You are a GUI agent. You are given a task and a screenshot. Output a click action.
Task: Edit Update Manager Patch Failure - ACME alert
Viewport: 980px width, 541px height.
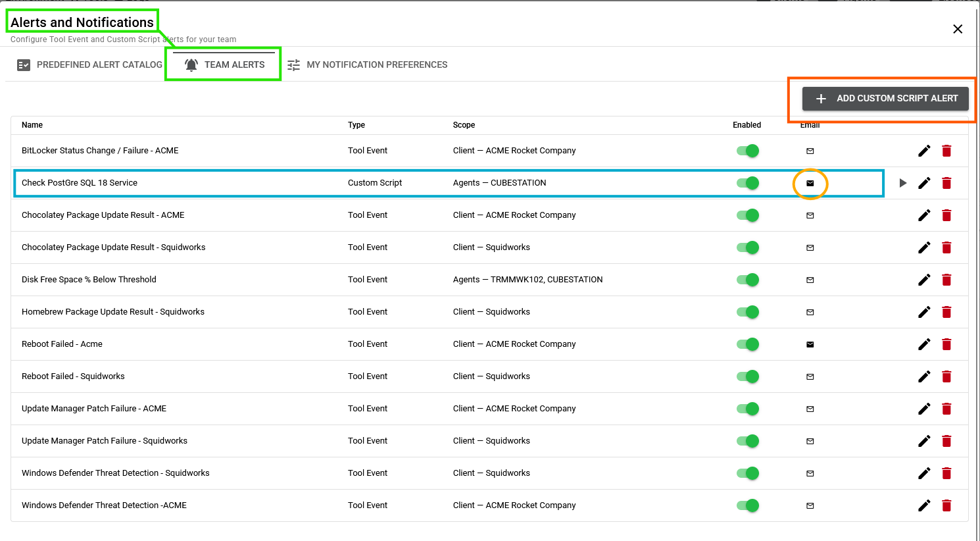click(924, 409)
